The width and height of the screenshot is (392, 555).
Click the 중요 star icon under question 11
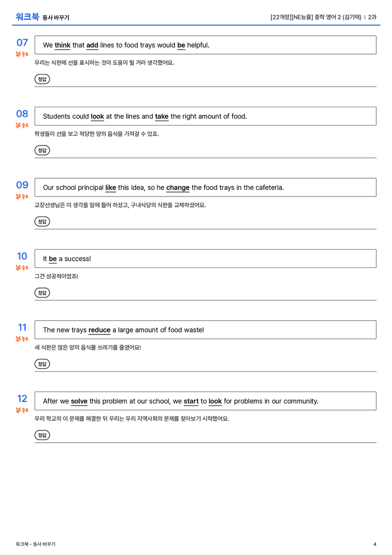(x=22, y=339)
